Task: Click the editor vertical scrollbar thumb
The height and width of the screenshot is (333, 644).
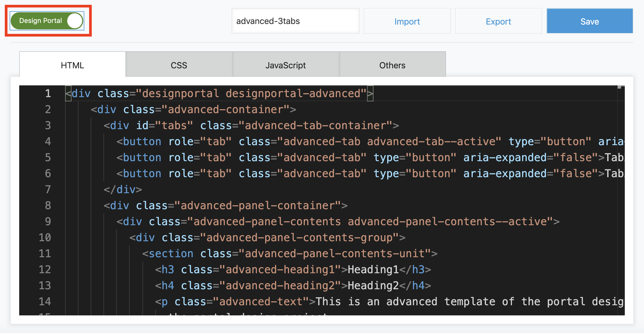Action: coord(619,87)
